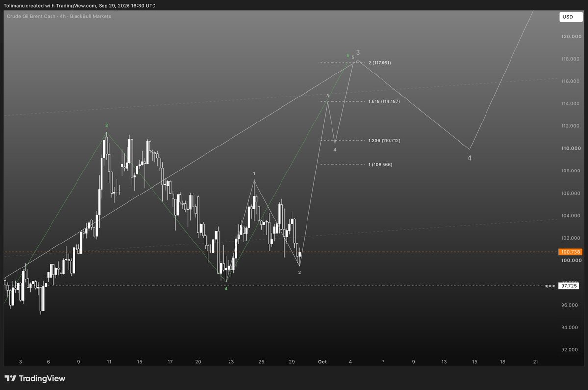Select the 97.725 npoc price tag
The height and width of the screenshot is (390, 588).
(x=569, y=286)
